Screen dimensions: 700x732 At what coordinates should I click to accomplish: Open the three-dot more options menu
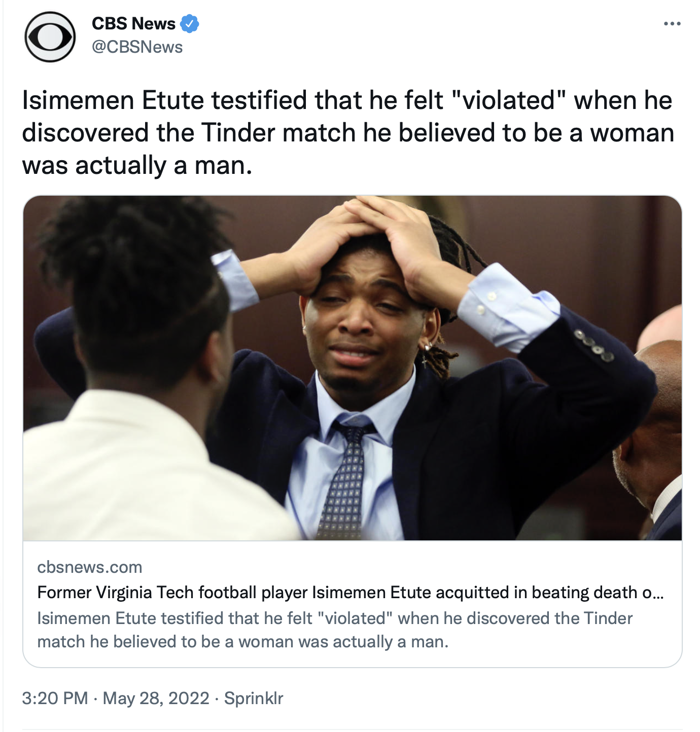click(x=672, y=24)
